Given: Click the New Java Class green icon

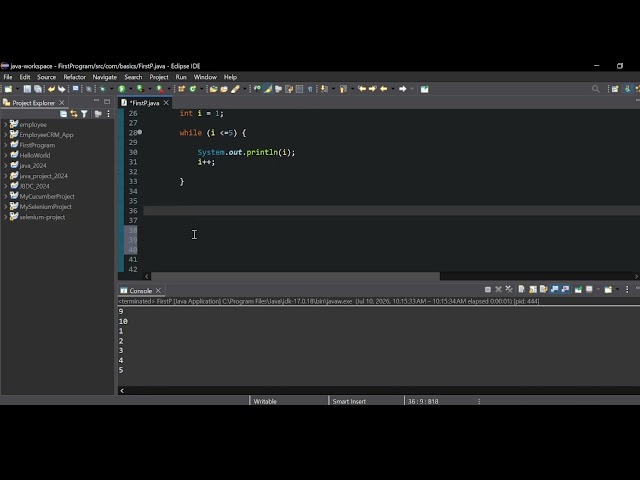Looking at the screenshot, I should (193, 89).
